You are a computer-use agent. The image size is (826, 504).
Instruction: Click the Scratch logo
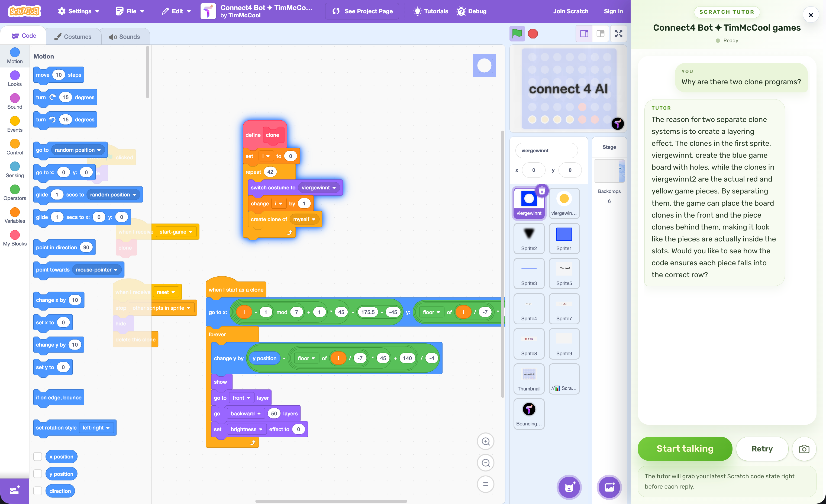pos(24,11)
